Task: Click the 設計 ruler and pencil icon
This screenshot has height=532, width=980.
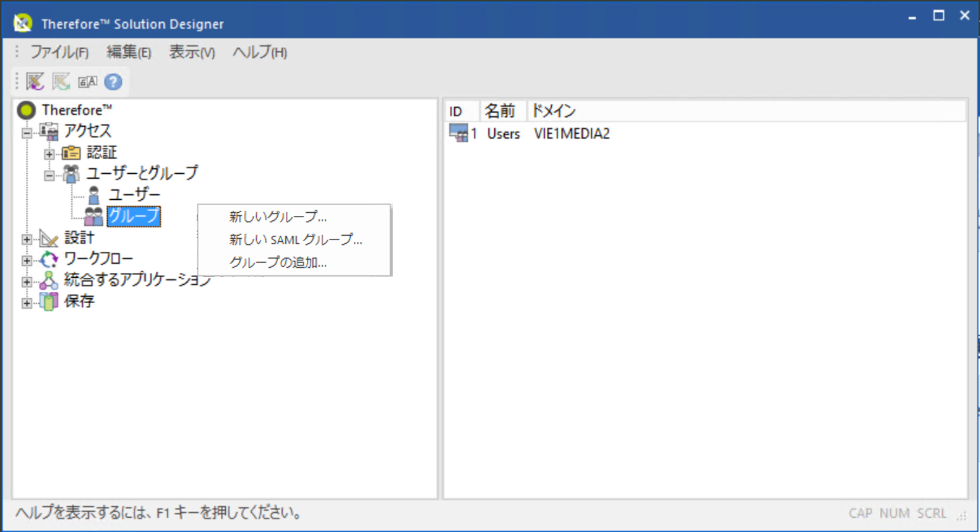Action: click(x=49, y=238)
